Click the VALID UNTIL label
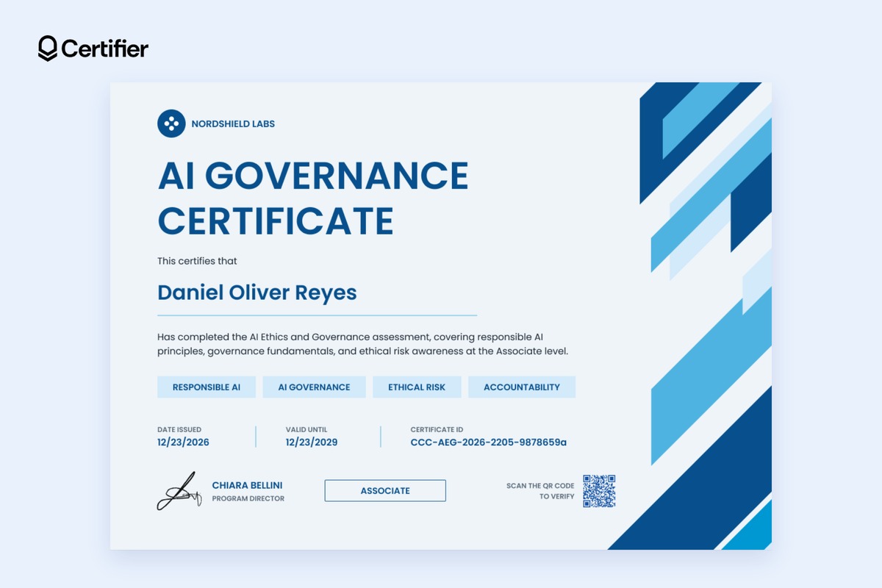 (x=306, y=430)
